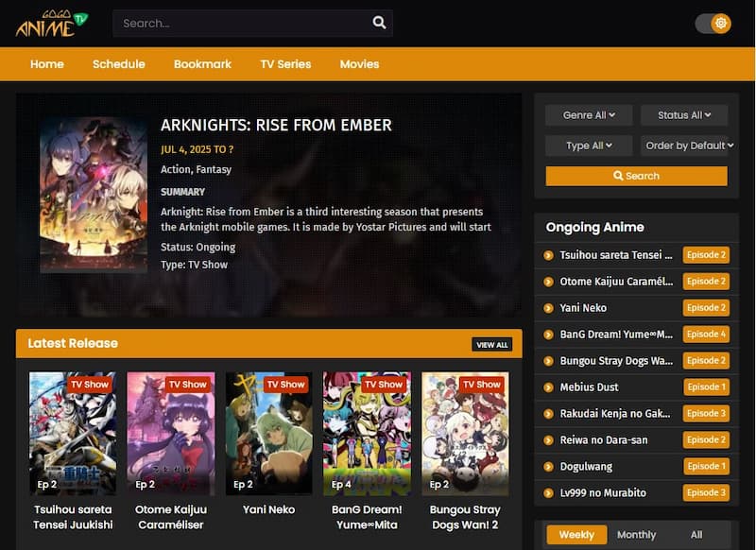The image size is (756, 550).
Task: Open the TV Series section
Action: coord(285,64)
